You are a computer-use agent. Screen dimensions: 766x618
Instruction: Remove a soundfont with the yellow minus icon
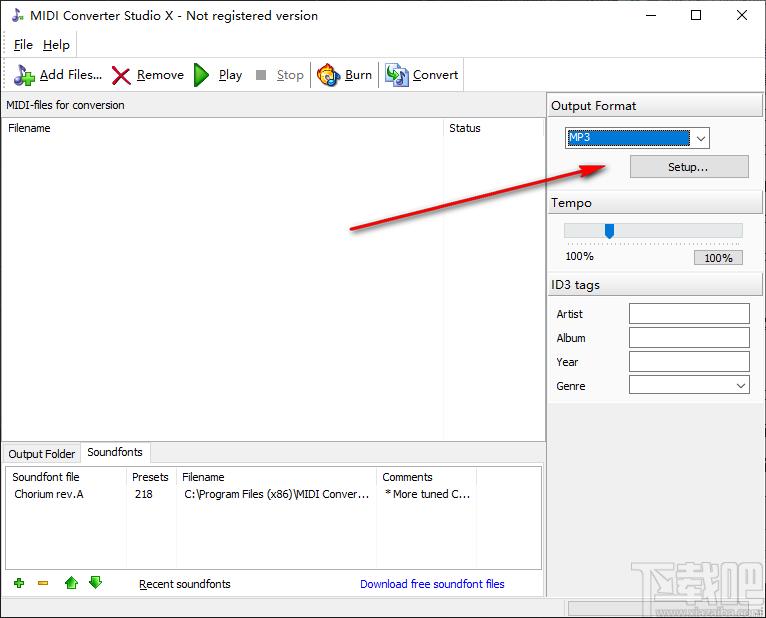tap(43, 583)
